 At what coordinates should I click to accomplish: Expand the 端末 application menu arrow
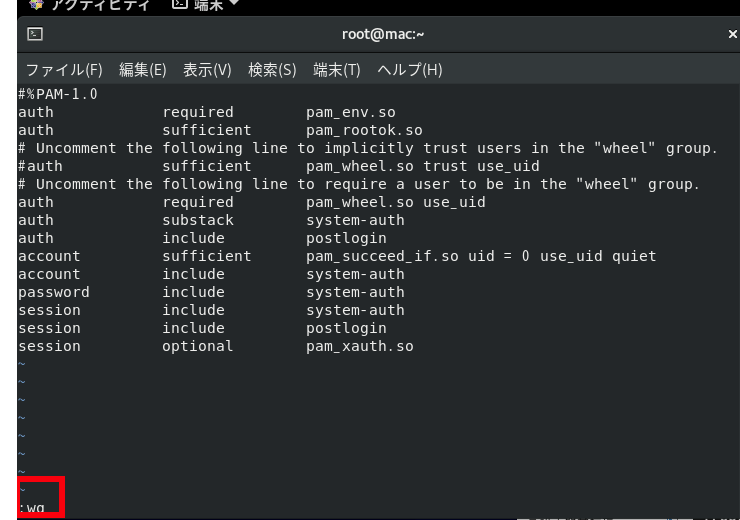point(233,5)
